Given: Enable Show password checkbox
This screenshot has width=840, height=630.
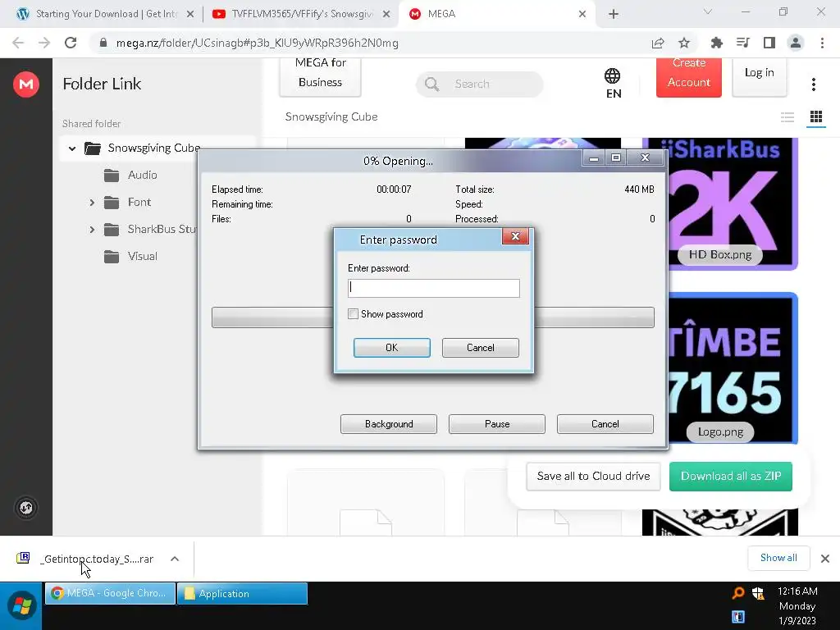Looking at the screenshot, I should (353, 314).
